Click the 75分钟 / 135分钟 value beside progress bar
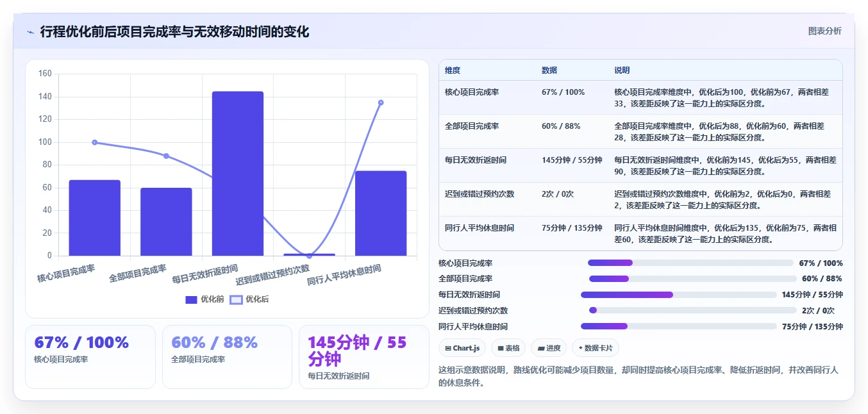The width and height of the screenshot is (868, 414). (812, 327)
